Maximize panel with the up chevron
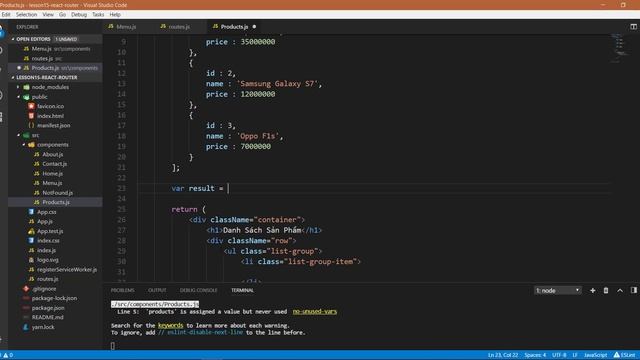 (x=620, y=290)
